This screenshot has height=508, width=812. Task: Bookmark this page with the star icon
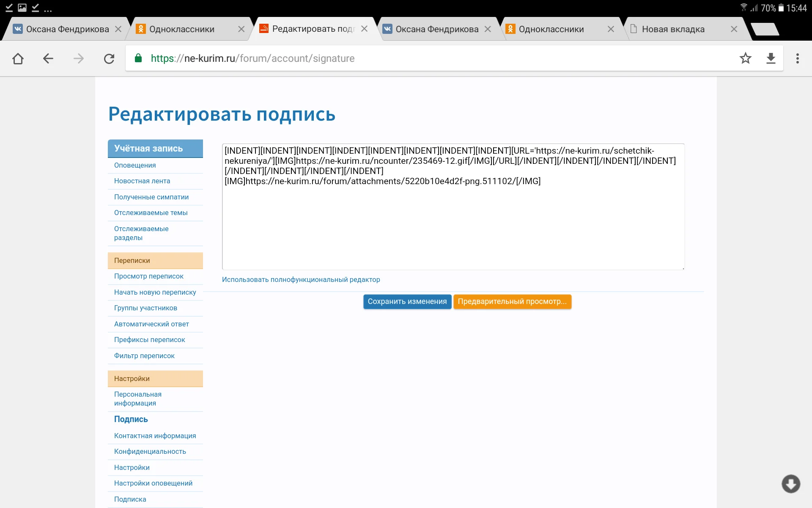[746, 58]
